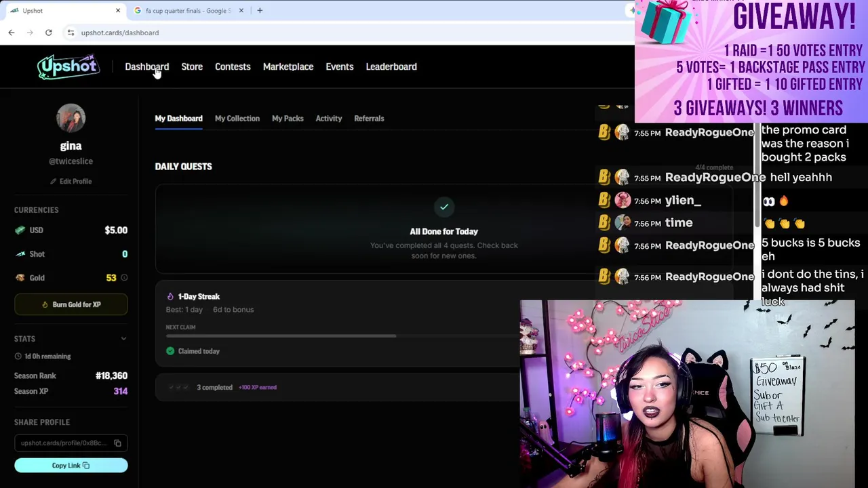Open the Activity tab
This screenshot has width=868, height=488.
(329, 119)
